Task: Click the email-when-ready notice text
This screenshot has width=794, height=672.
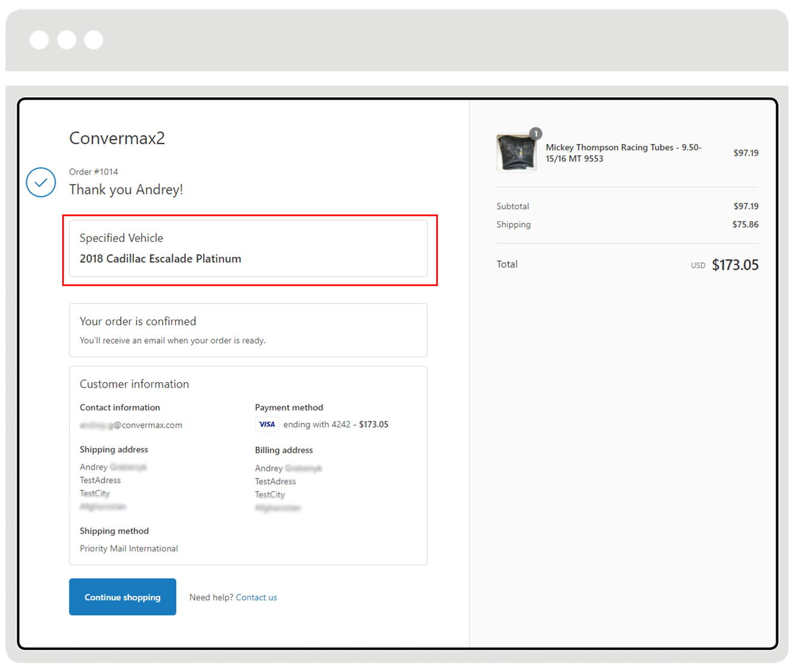Action: click(x=173, y=340)
